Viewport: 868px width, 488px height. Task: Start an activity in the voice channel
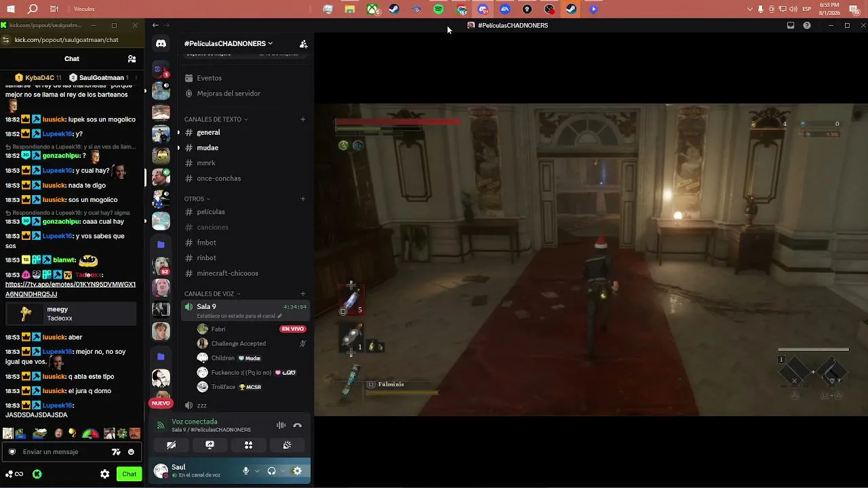point(248,445)
